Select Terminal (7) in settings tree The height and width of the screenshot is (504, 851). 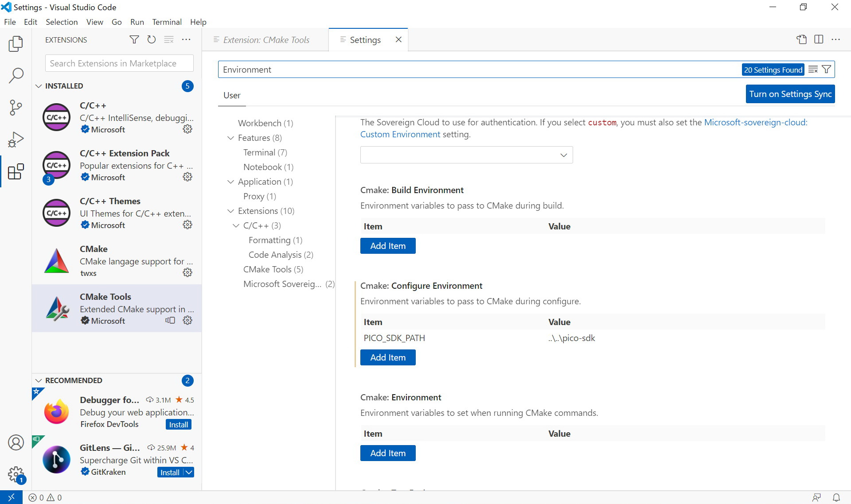pos(265,152)
